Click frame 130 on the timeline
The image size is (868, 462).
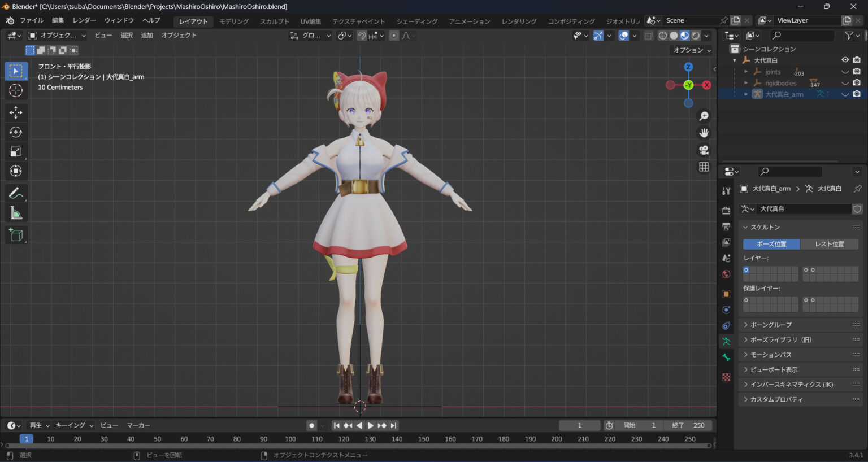(370, 439)
